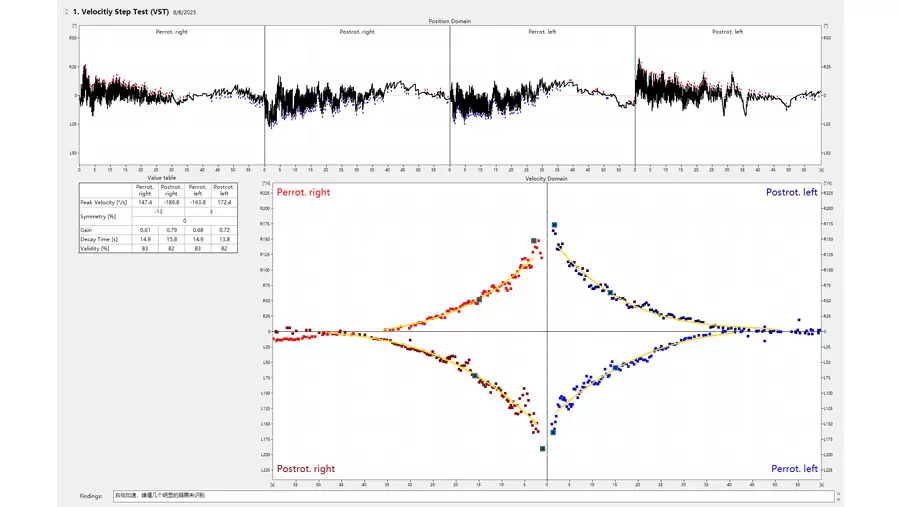Click the Findings text input field

[470, 495]
